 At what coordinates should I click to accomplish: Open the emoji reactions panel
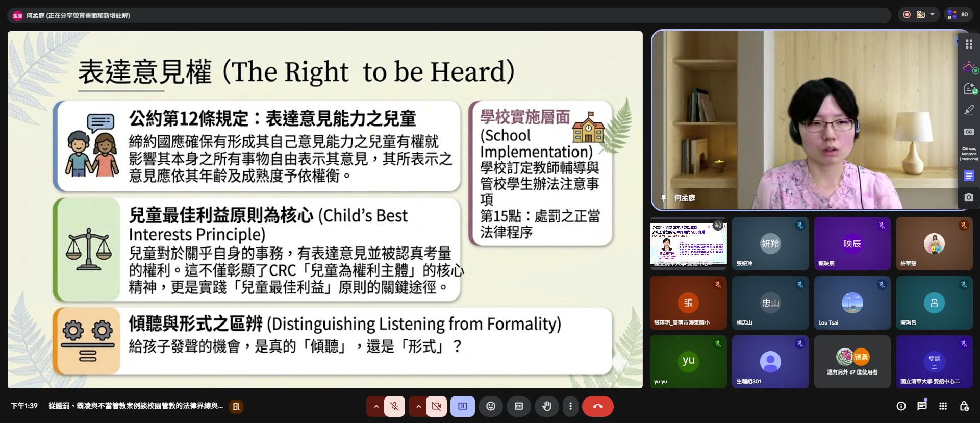[491, 406]
